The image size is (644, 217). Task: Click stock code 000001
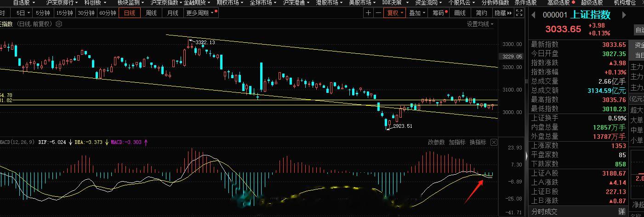click(555, 15)
